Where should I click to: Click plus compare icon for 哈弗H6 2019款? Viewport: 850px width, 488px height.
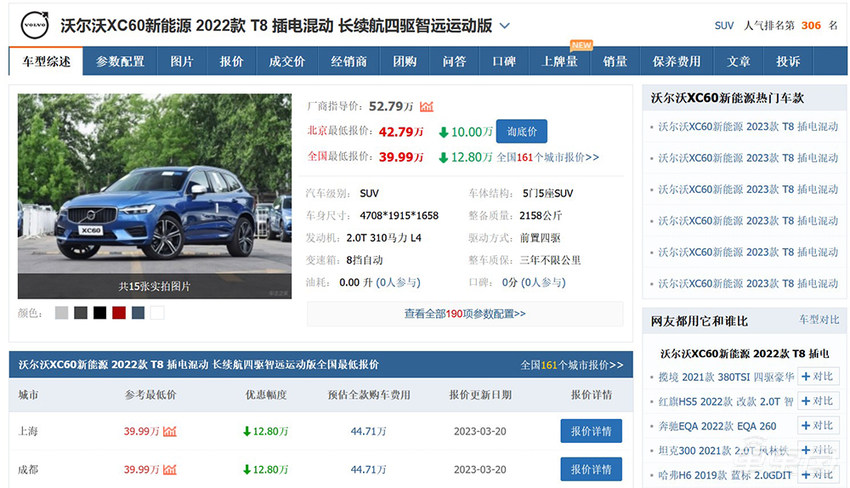[x=817, y=474]
